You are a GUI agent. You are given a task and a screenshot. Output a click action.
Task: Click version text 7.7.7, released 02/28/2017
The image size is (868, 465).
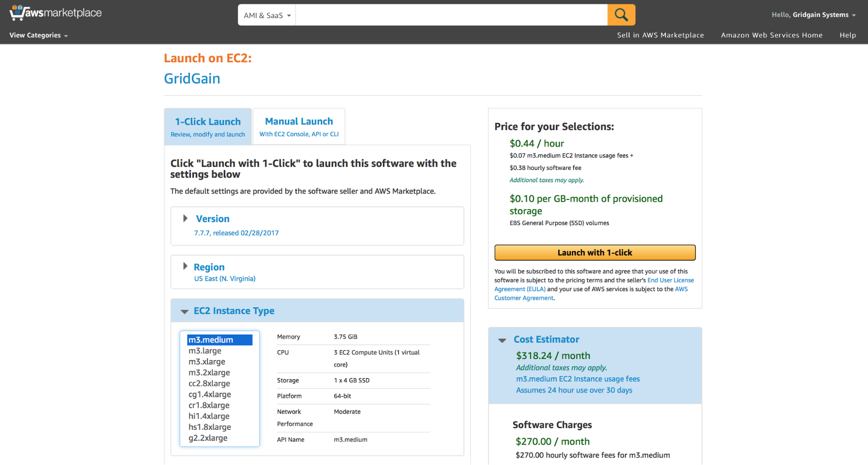click(237, 233)
